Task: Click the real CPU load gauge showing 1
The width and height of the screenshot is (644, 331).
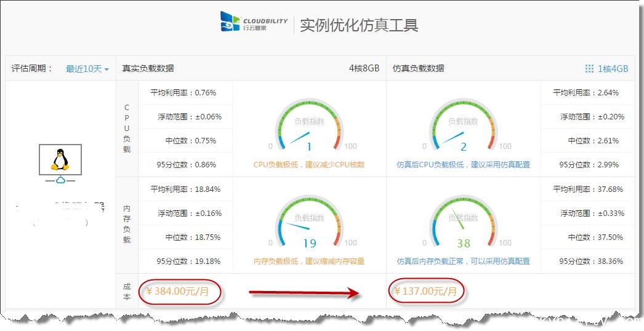Action: (308, 125)
